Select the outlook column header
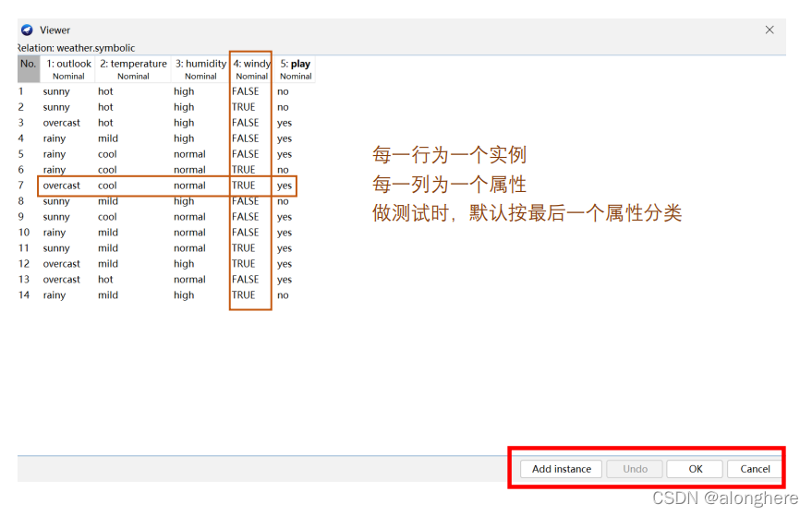This screenshot has height=516, width=812. pos(68,69)
